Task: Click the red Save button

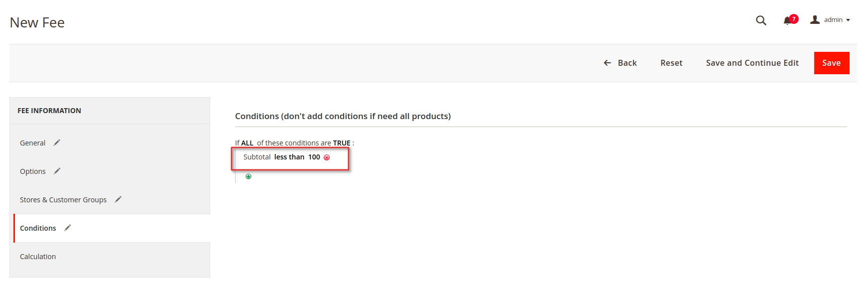Action: pyautogui.click(x=832, y=63)
